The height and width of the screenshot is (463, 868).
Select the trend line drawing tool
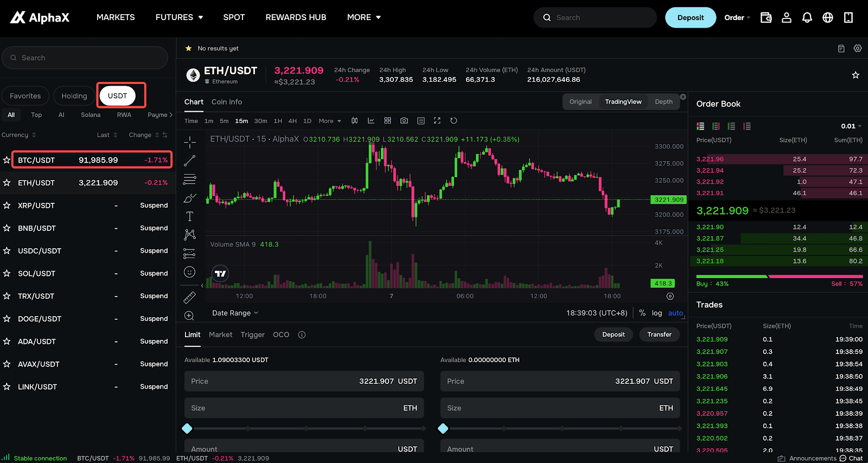coord(189,161)
